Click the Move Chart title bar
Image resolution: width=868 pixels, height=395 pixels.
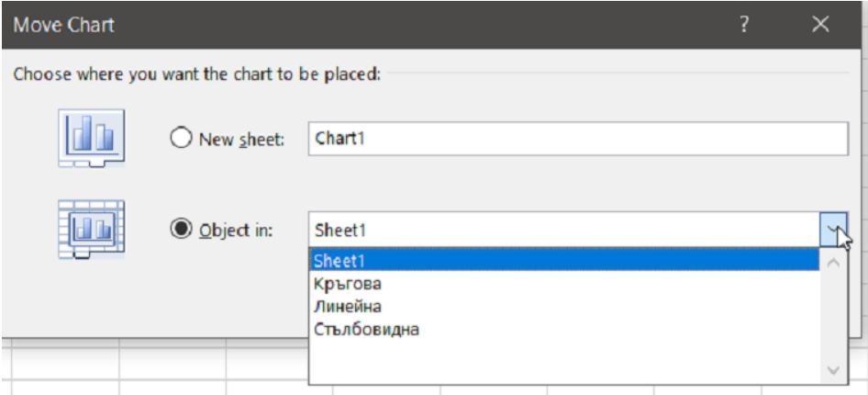pyautogui.click(x=367, y=22)
